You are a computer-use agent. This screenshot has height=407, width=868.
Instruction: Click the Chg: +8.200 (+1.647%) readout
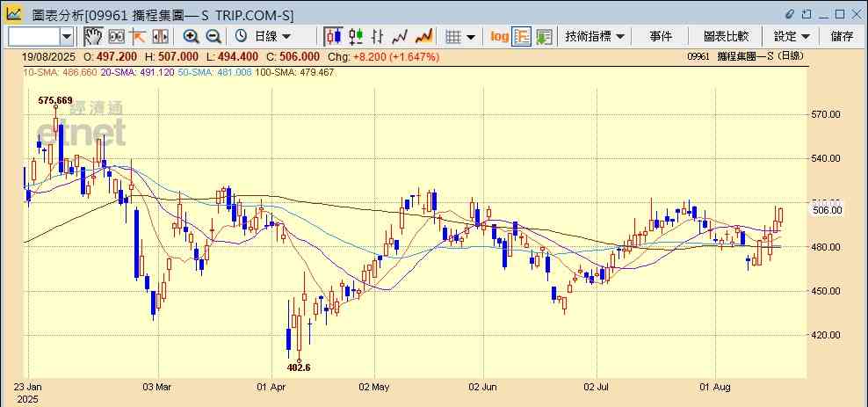pos(383,56)
